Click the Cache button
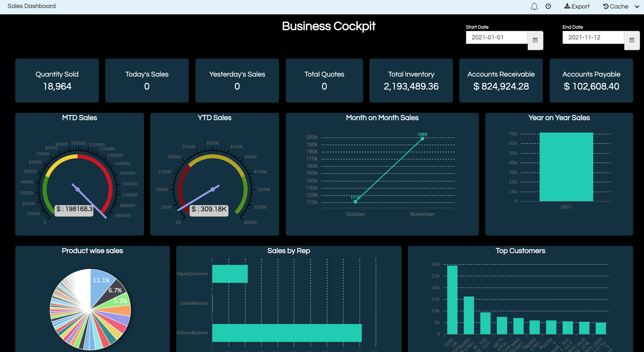 coord(616,6)
